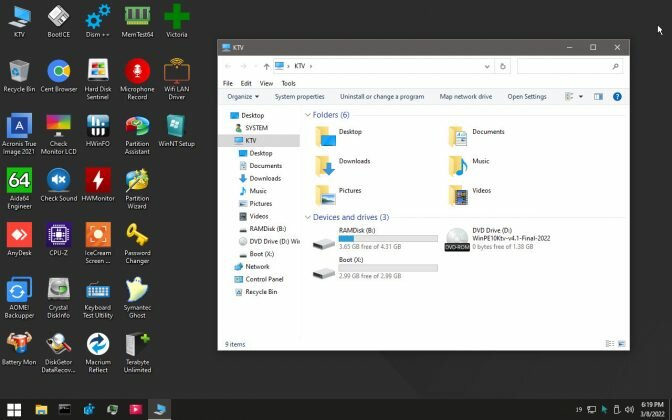The width and height of the screenshot is (672, 420).
Task: Open Symantec Ghost shortcut
Action: pos(137,298)
